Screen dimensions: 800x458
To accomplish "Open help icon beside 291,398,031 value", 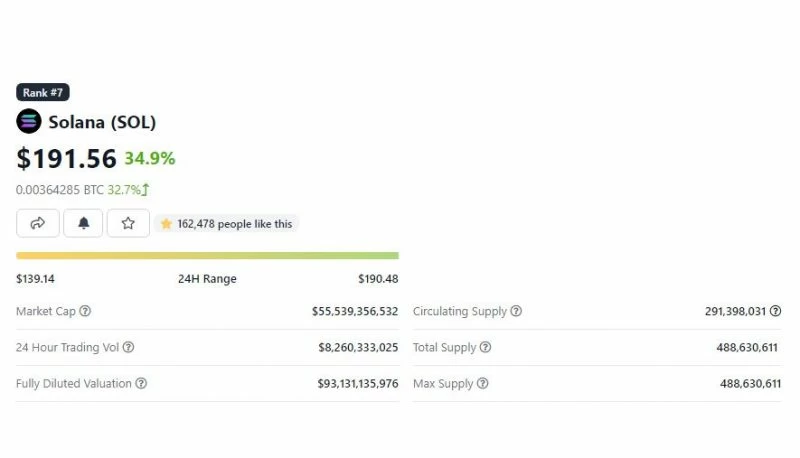I will 776,311.
